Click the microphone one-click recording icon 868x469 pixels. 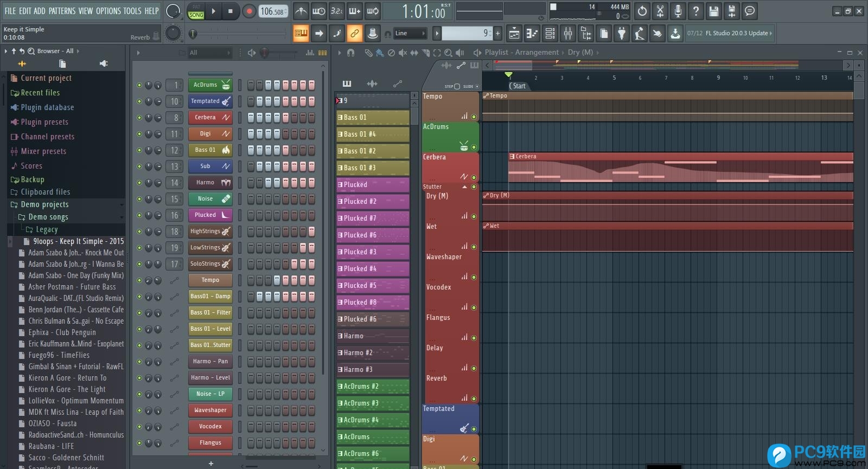(x=678, y=11)
